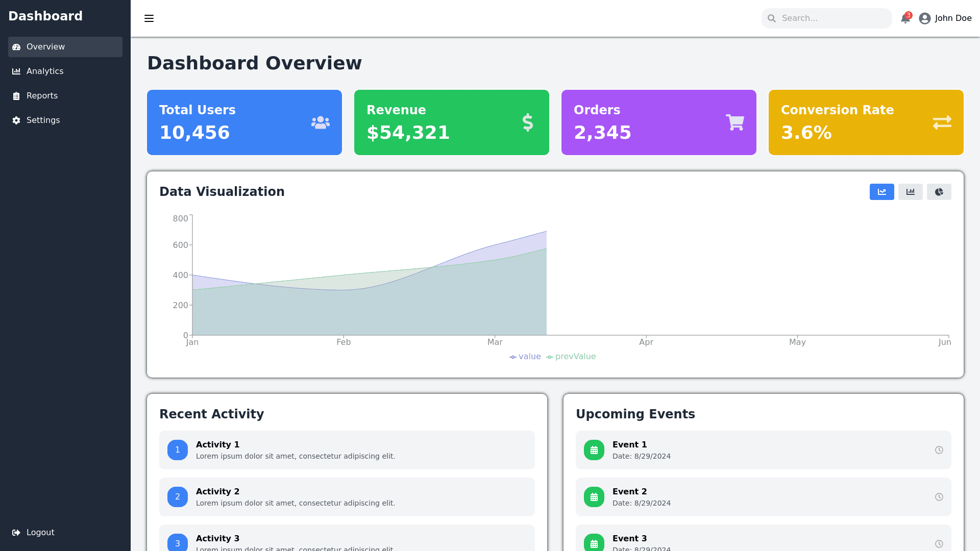Switch chart to pie chart view
The width and height of the screenshot is (980, 551).
coord(939,192)
